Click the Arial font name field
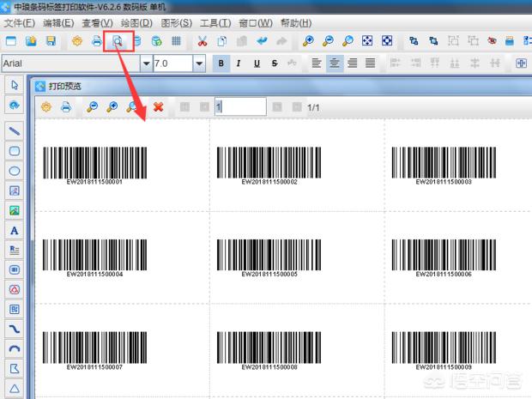Viewport: 532px width, 399px height. 71,63
